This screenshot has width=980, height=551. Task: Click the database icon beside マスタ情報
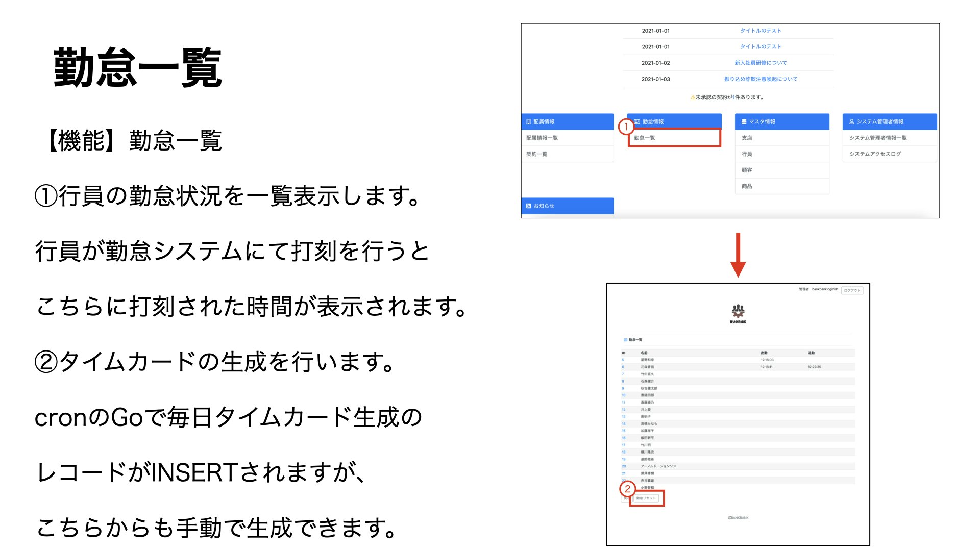743,122
